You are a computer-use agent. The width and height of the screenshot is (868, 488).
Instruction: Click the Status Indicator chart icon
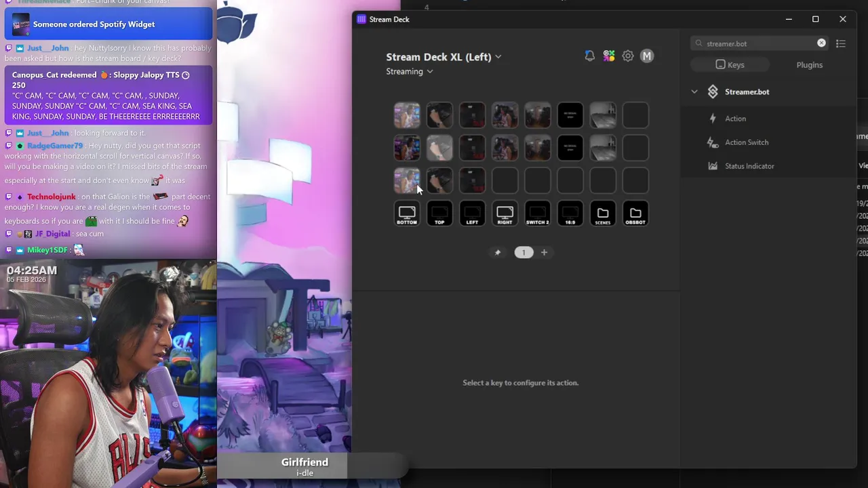[x=713, y=166]
